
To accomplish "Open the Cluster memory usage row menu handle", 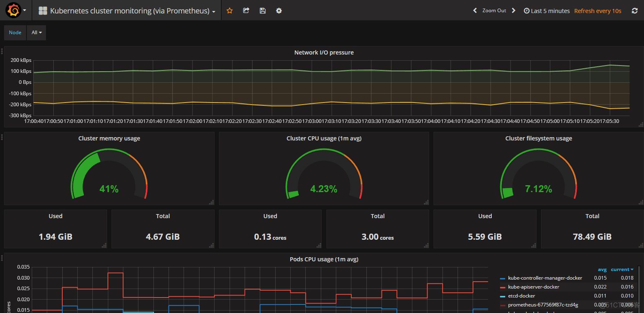I will (2, 137).
